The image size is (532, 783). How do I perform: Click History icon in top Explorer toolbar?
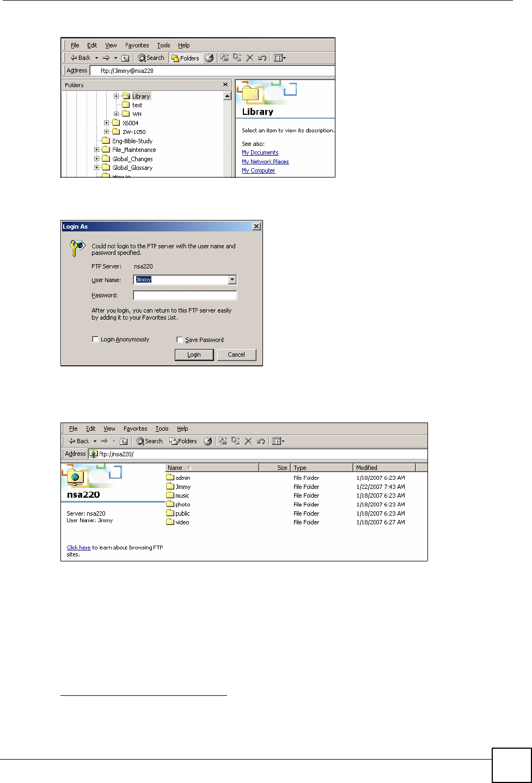click(209, 58)
